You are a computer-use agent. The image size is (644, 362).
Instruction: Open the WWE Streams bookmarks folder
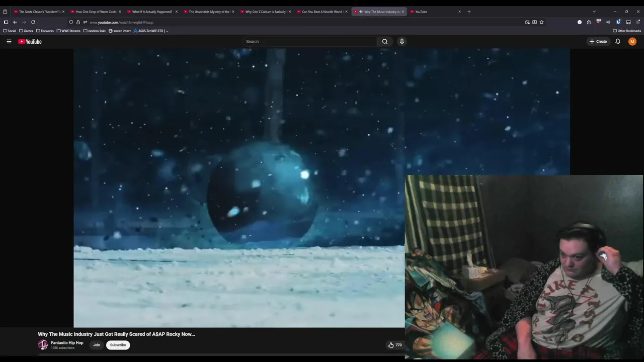(68, 31)
